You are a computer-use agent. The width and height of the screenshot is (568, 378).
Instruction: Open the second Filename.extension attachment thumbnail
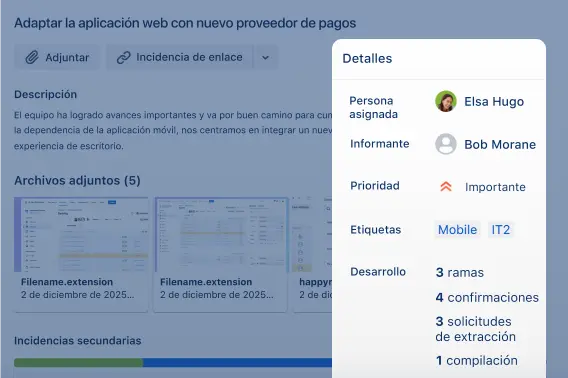coord(221,234)
